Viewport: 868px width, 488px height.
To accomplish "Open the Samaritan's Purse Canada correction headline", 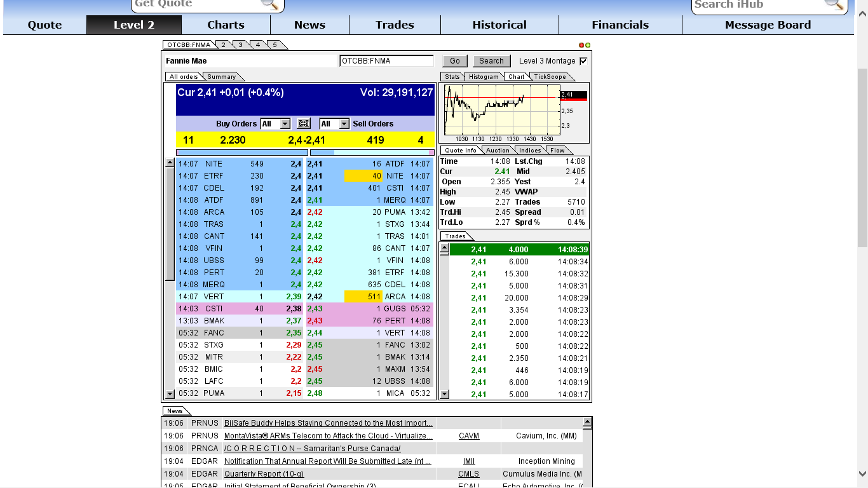I will [313, 449].
